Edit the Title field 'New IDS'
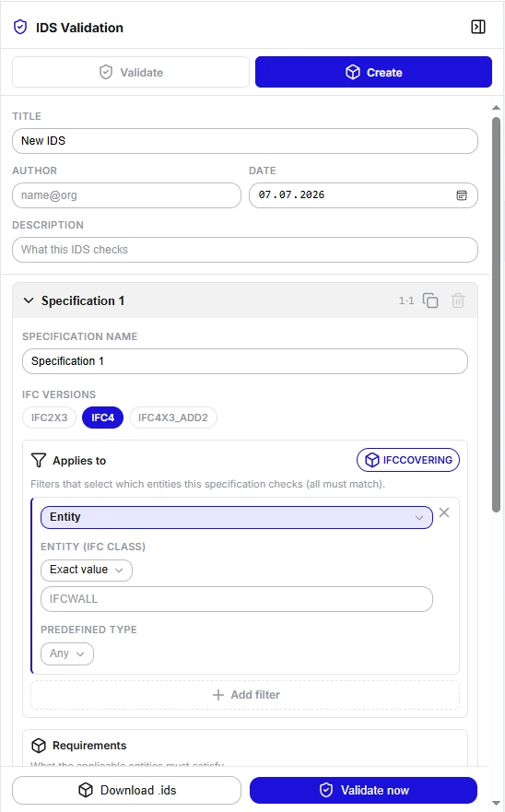This screenshot has width=505, height=812. click(245, 141)
